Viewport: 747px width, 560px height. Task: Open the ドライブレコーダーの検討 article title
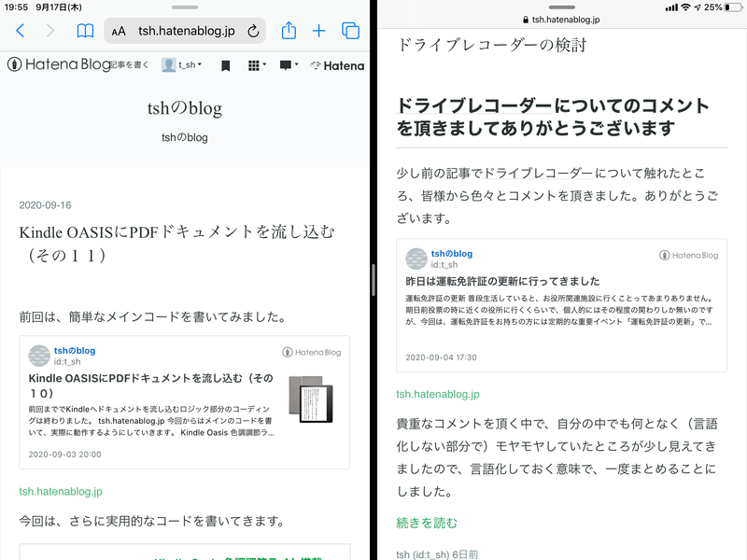tap(492, 45)
